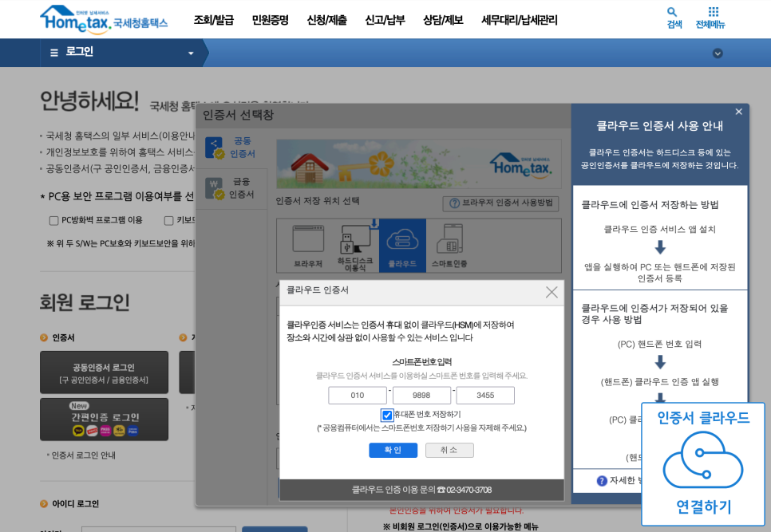Click the 3455 phone number field
Image resolution: width=771 pixels, height=532 pixels.
click(485, 395)
